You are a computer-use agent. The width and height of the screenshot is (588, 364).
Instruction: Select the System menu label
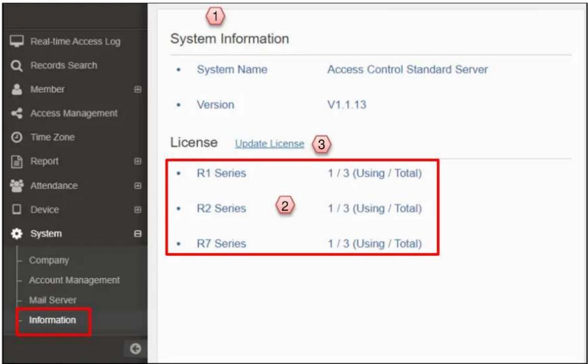pos(46,234)
